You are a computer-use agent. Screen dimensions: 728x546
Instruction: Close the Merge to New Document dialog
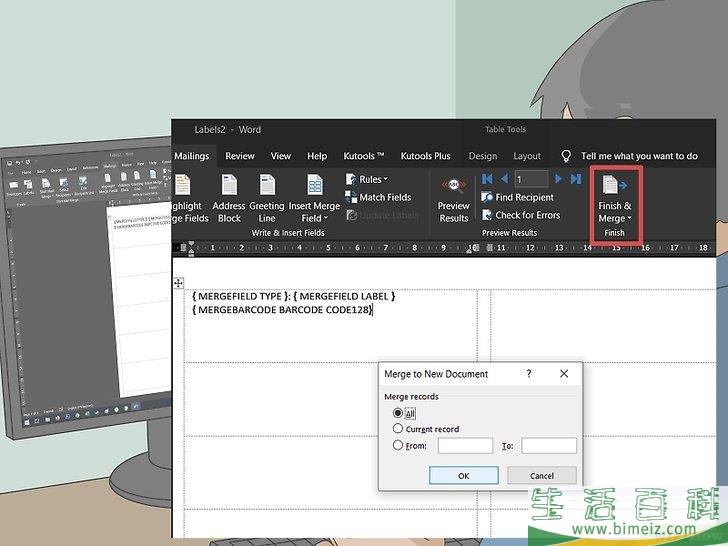tap(564, 373)
